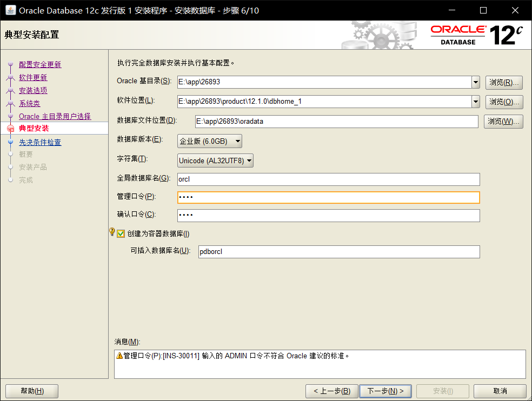The height and width of the screenshot is (401, 532).
Task: Go to the 安装选项 step
Action: coord(33,90)
